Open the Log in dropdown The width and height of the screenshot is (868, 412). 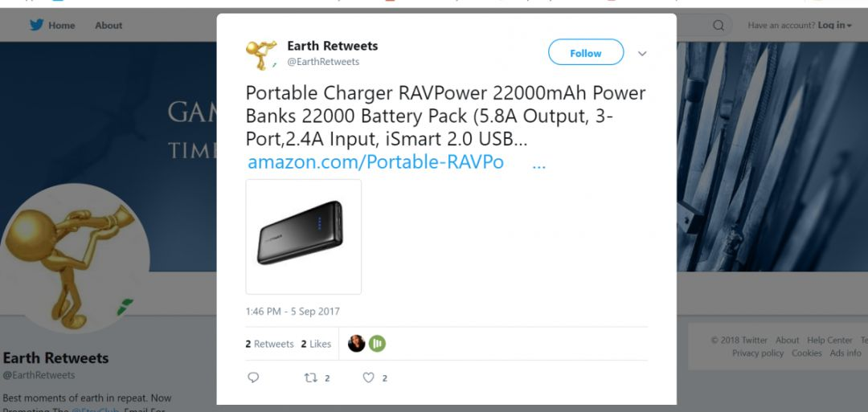point(835,25)
